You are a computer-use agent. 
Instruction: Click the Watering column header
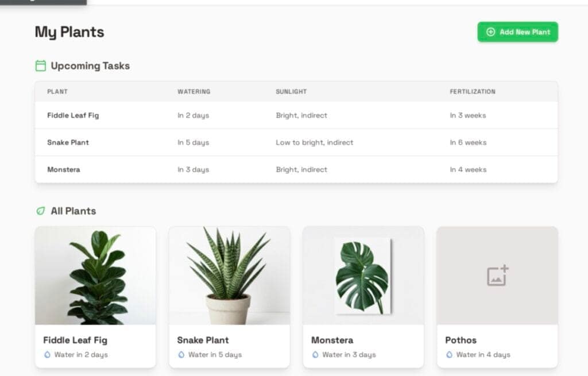click(194, 91)
